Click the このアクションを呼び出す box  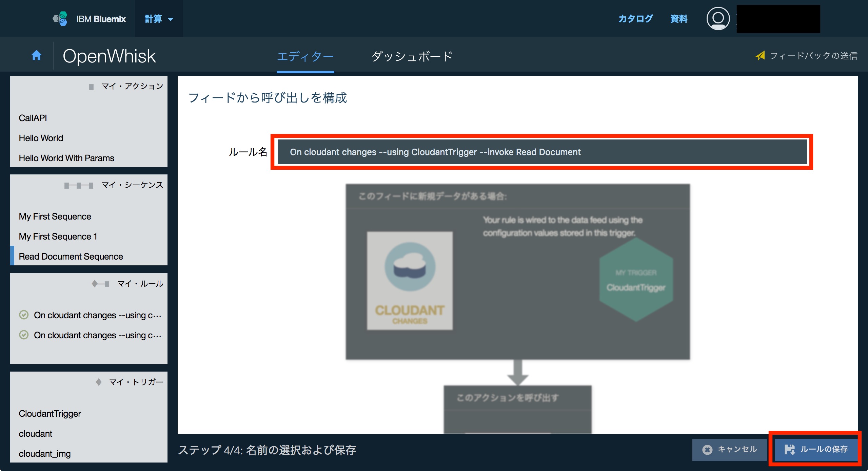click(x=518, y=410)
